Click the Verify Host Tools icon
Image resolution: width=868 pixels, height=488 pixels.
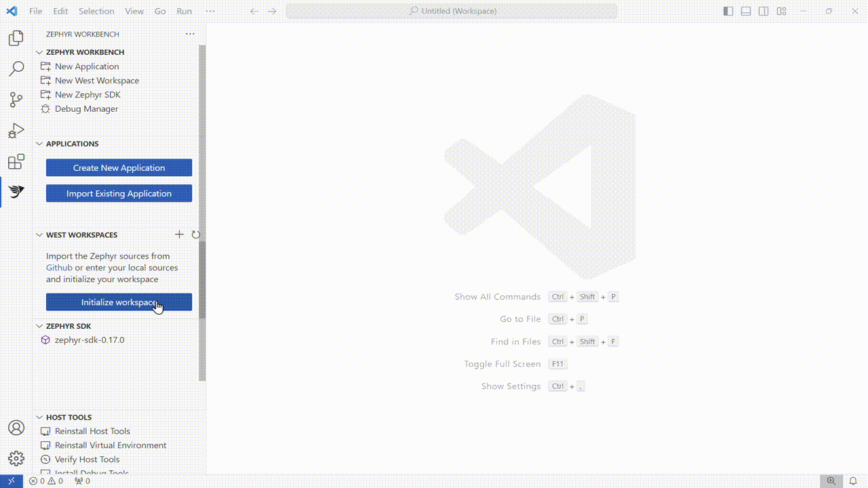(45, 459)
